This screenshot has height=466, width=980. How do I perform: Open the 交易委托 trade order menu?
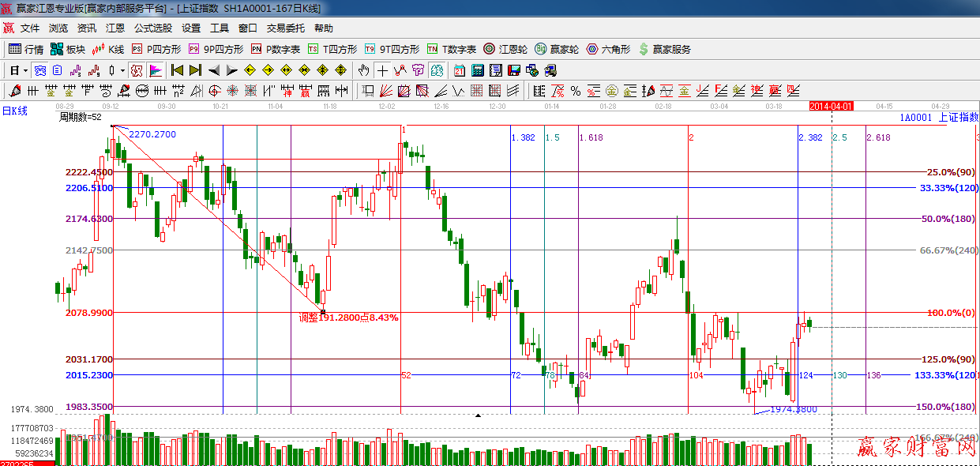pos(285,28)
